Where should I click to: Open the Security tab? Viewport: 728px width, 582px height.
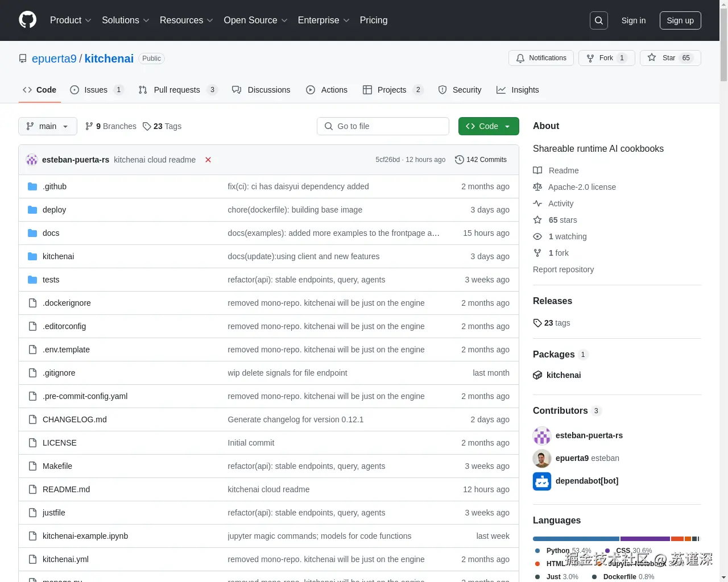pos(460,90)
